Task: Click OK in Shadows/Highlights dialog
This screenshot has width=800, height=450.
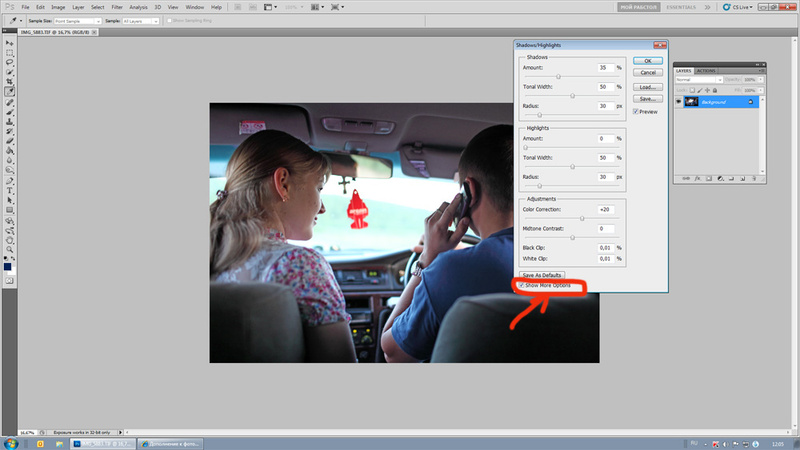Action: pyautogui.click(x=647, y=60)
